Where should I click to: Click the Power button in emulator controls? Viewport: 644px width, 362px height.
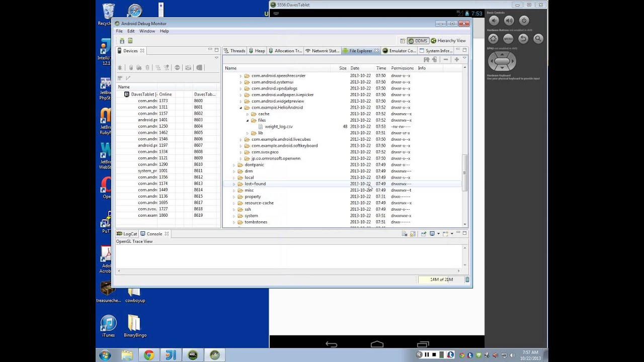point(524,21)
